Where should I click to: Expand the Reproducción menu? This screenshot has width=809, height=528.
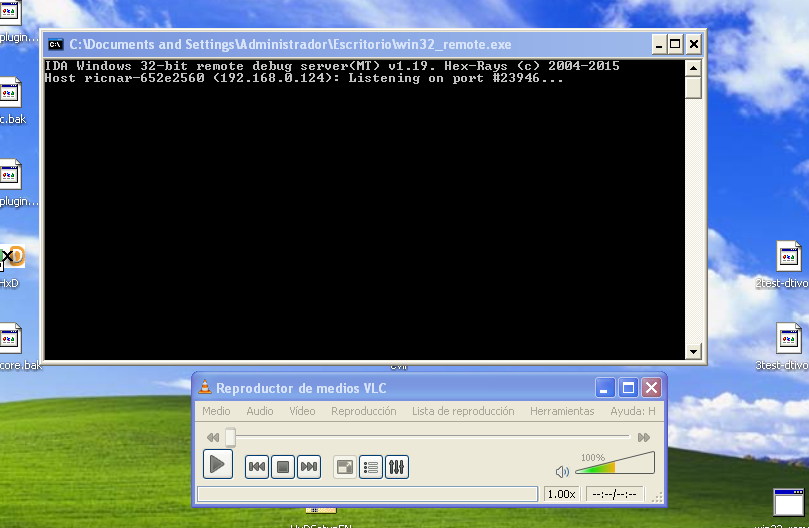click(363, 411)
